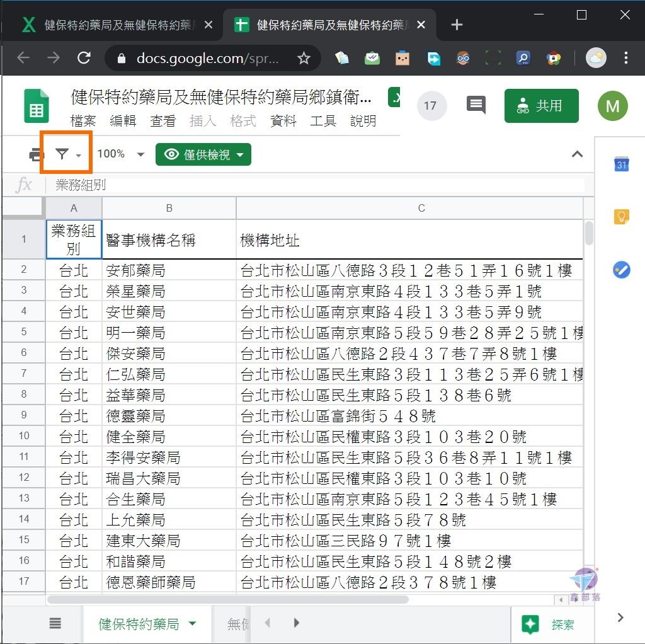The height and width of the screenshot is (644, 645).
Task: Open the comment history icon
Action: pos(476,105)
